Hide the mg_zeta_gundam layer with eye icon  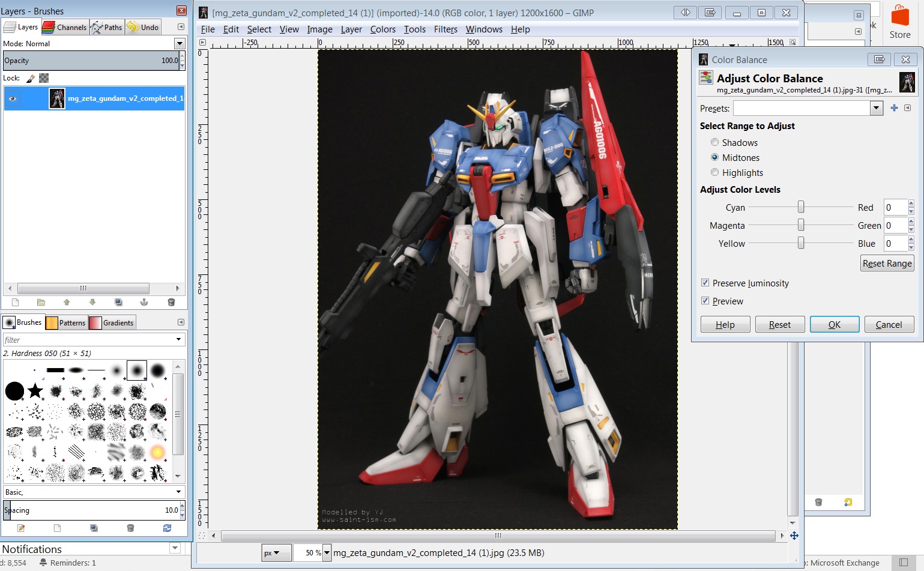(13, 98)
